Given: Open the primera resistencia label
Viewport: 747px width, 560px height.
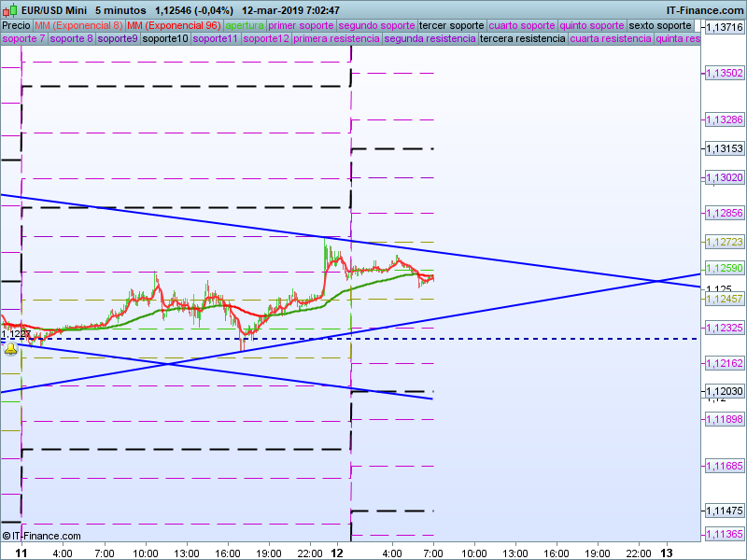Looking at the screenshot, I should click(336, 39).
